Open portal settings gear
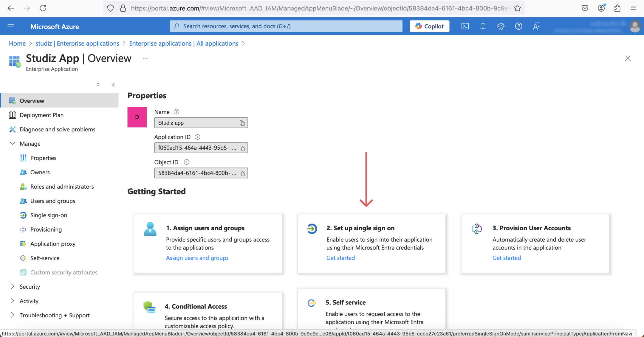644x337 pixels. (501, 26)
